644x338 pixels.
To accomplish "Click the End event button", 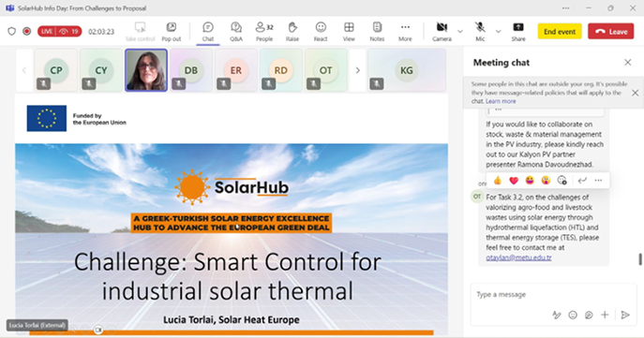I will tap(560, 32).
